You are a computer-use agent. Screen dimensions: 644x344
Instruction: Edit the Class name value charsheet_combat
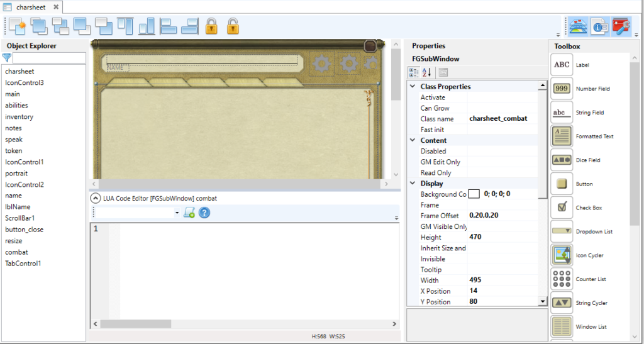click(x=502, y=119)
